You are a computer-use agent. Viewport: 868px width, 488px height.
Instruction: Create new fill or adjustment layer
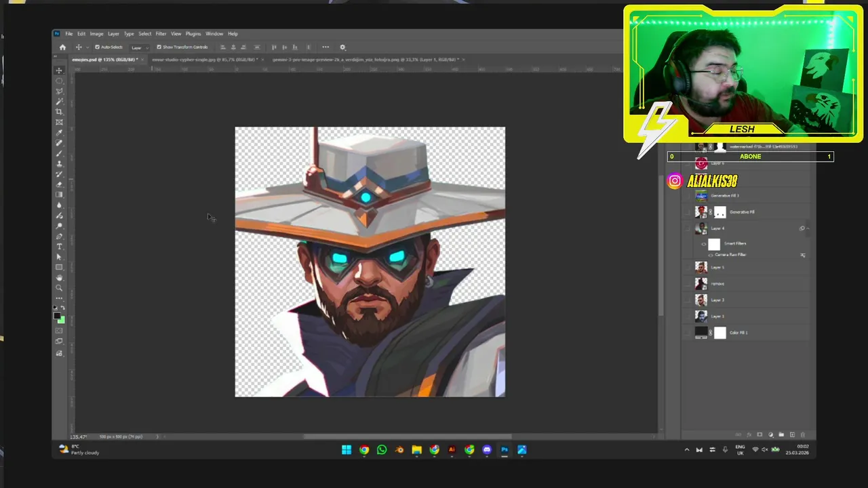click(x=770, y=434)
